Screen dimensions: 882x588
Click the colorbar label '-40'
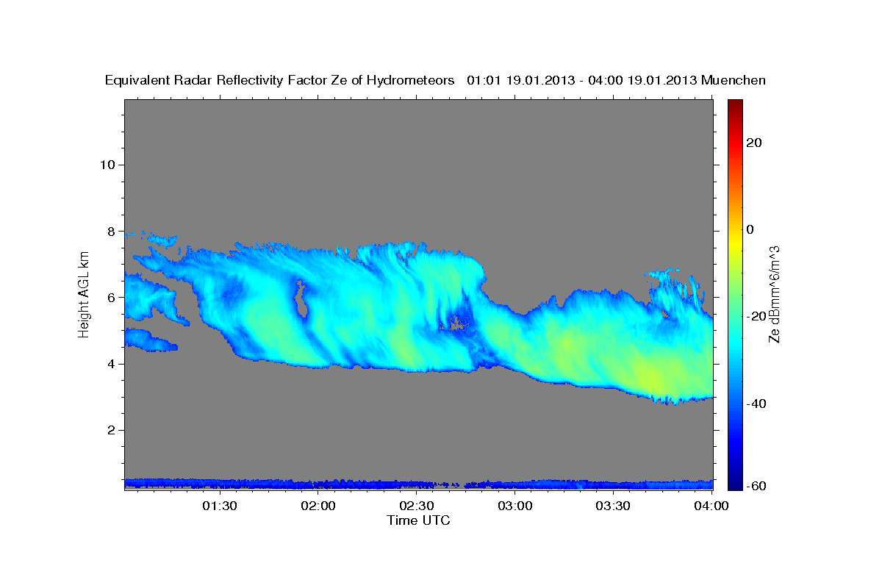pyautogui.click(x=757, y=404)
